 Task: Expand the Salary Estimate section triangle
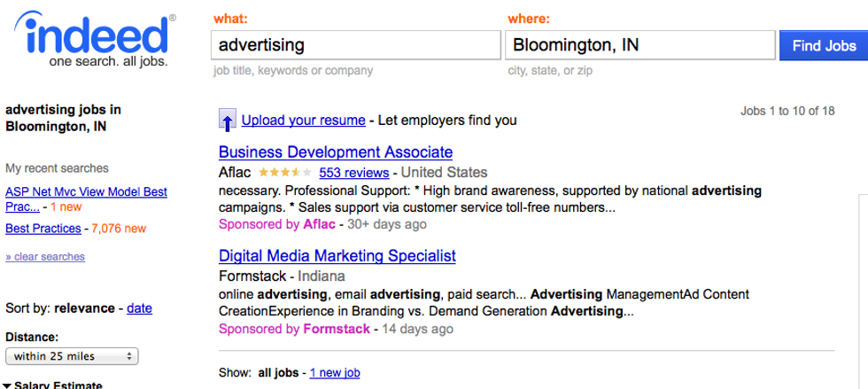(x=8, y=385)
